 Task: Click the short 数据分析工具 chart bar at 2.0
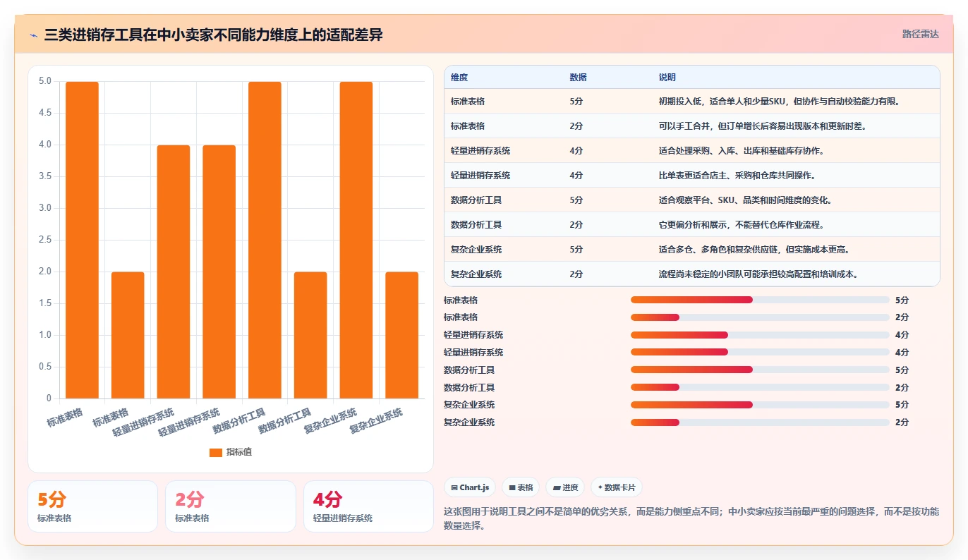pyautogui.click(x=310, y=335)
